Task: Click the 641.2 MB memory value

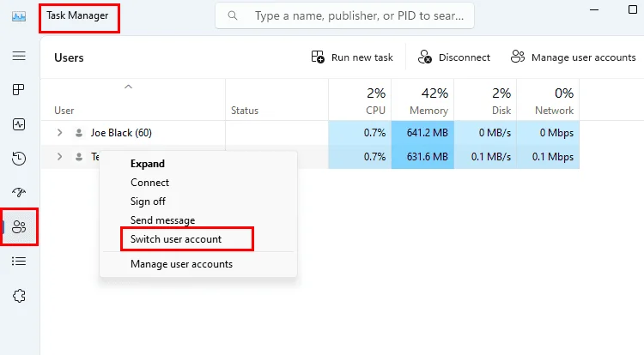Action: click(427, 133)
